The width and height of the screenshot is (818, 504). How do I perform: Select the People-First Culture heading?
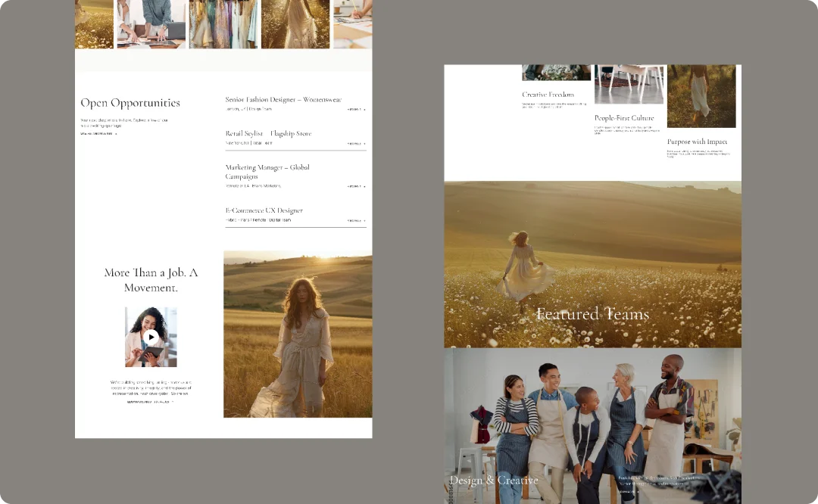624,118
